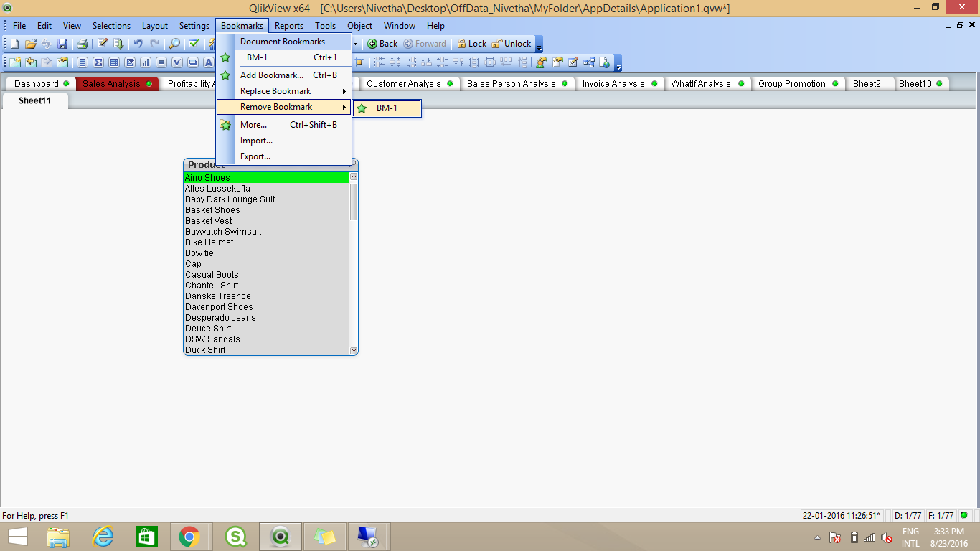Click the star icon beside Add Bookmark

coord(225,75)
